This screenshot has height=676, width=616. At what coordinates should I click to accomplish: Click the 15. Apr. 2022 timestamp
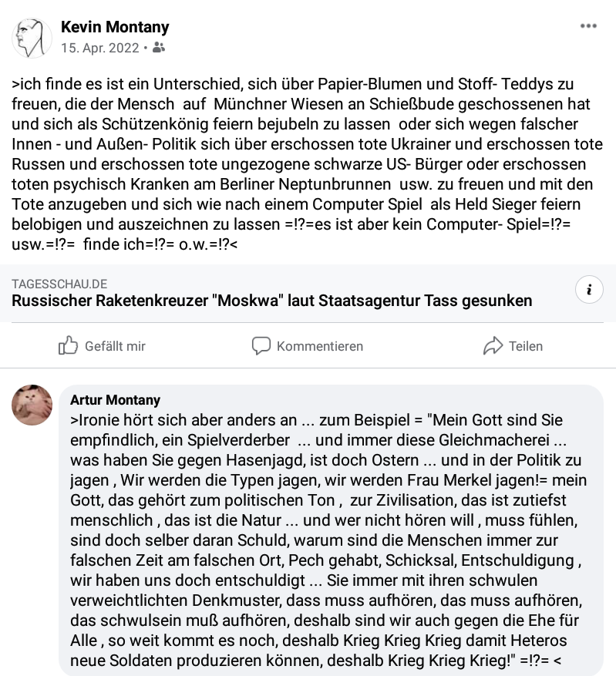pyautogui.click(x=100, y=48)
